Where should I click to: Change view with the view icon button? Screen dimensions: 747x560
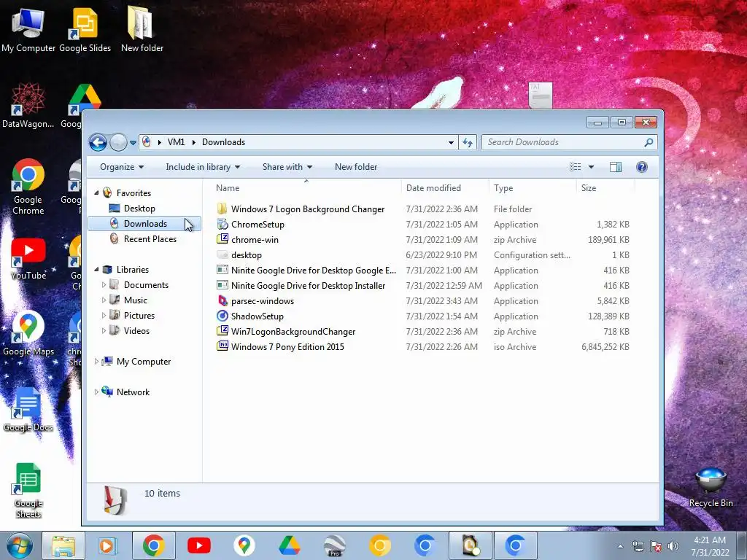[575, 167]
